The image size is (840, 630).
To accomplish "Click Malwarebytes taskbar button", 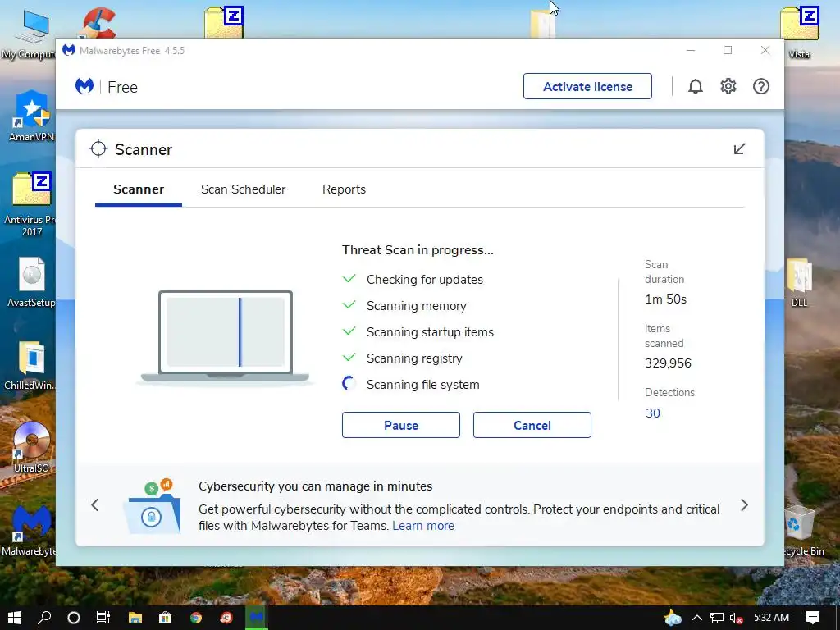I will [257, 618].
